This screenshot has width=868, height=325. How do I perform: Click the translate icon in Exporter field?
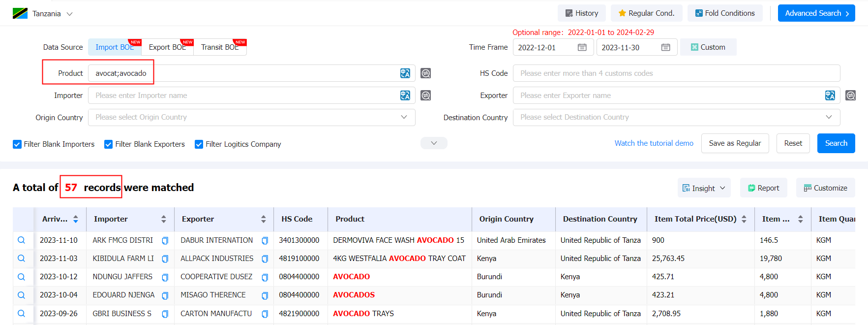830,96
